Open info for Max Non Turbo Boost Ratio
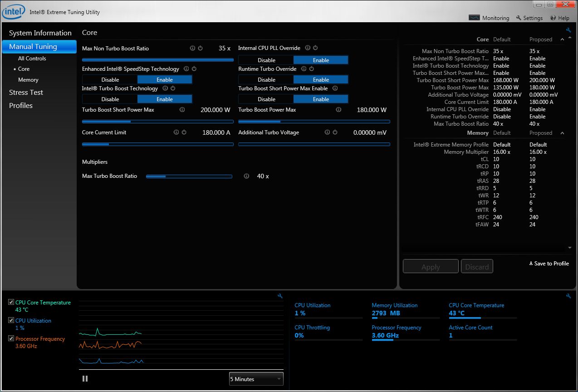 (x=192, y=48)
